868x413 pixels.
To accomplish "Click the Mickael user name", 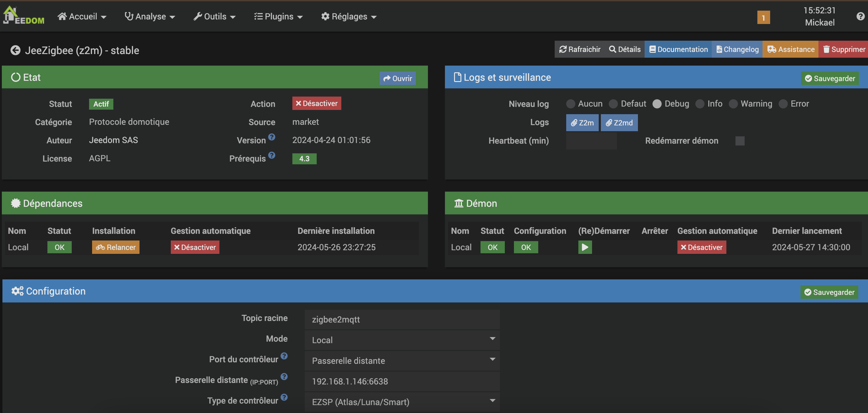I will point(819,22).
